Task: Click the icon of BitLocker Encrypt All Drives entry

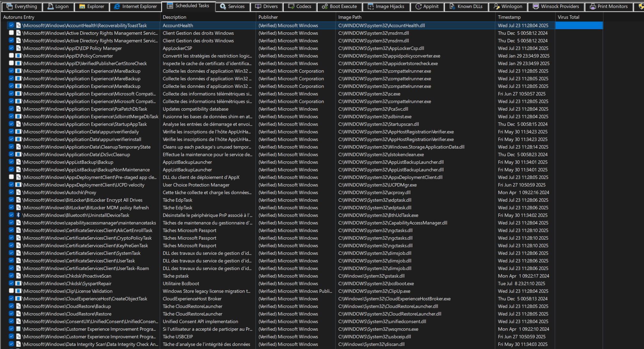Action: click(x=18, y=200)
